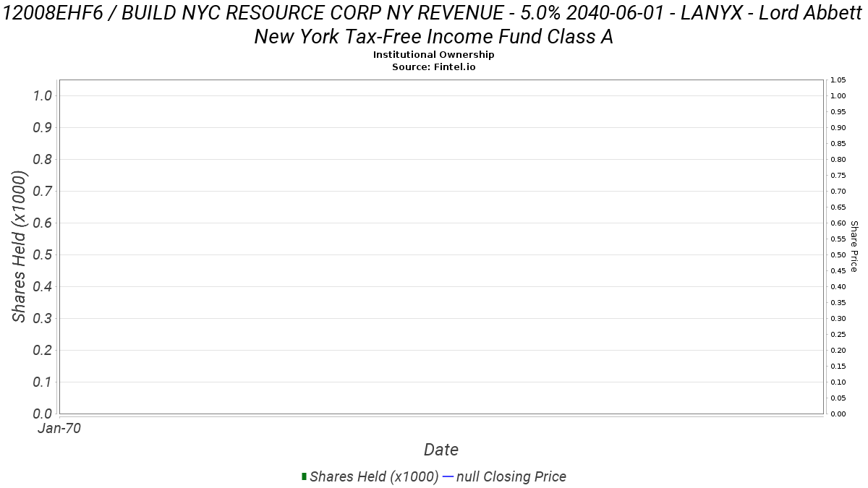Viewport: 868px width, 488px height.
Task: Click the 0.0 tick on left axis
Action: click(43, 414)
